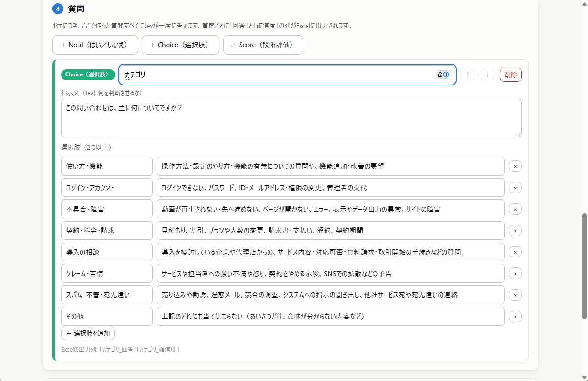Edit the 契約・料金・請求 choice label field
The image size is (588, 381).
click(x=107, y=231)
